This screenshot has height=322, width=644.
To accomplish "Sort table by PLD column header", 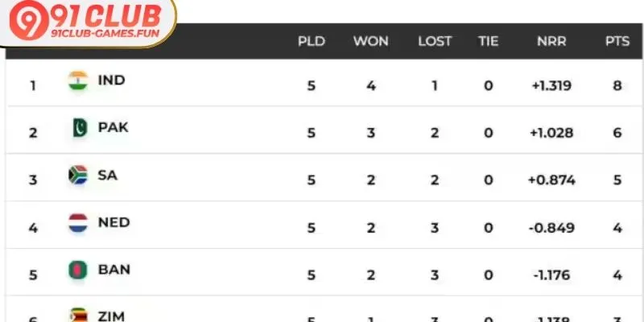I will click(312, 41).
